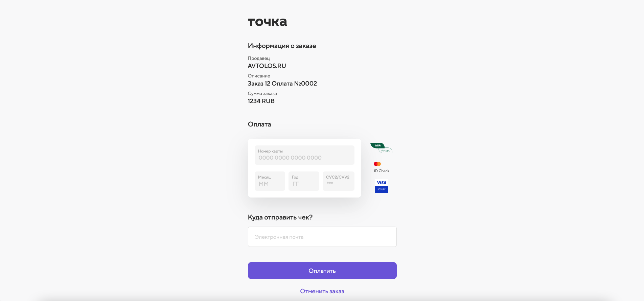This screenshot has height=301, width=644.
Task: Select the Год expiry field
Action: (x=303, y=181)
